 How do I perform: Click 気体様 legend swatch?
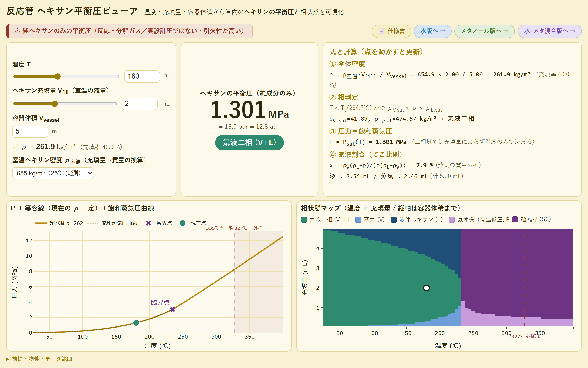click(x=452, y=220)
